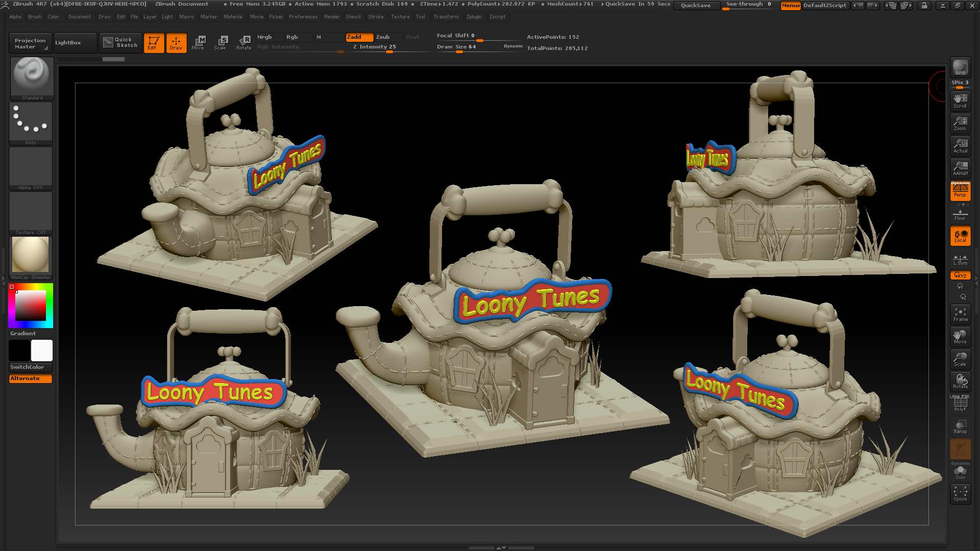The height and width of the screenshot is (551, 980).
Task: Toggle XYZ rotation mode
Action: coord(960,275)
